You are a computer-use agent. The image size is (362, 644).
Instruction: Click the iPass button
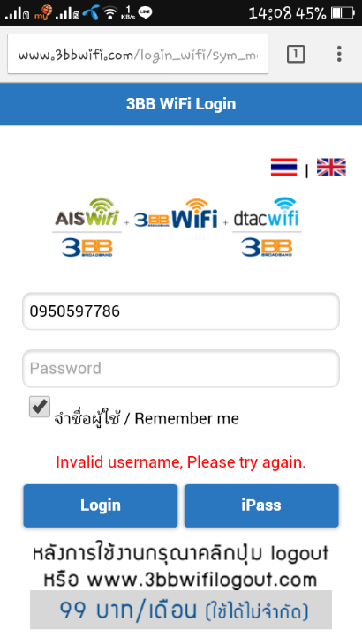(x=261, y=505)
